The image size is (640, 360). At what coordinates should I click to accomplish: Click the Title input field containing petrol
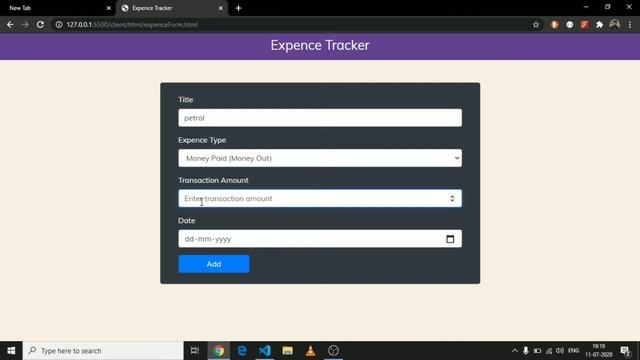click(x=320, y=118)
